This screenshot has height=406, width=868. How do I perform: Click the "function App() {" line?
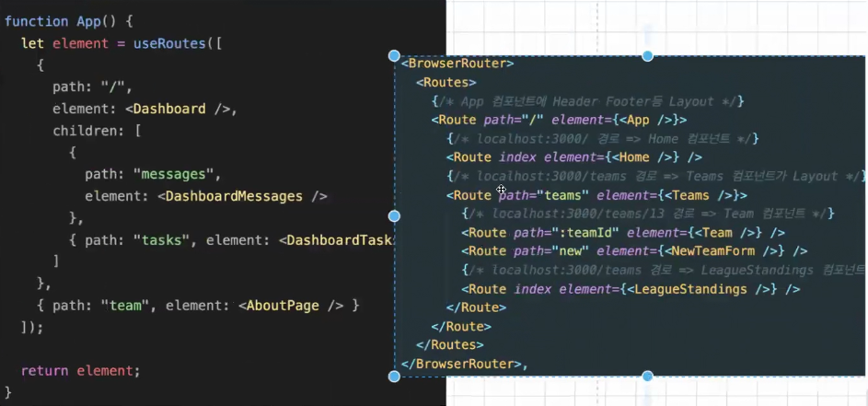[69, 22]
